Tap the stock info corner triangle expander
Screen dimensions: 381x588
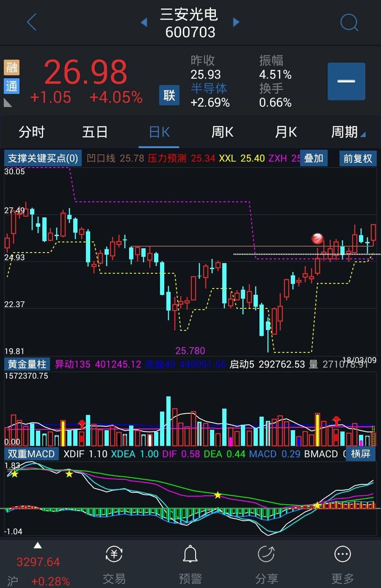(8, 103)
